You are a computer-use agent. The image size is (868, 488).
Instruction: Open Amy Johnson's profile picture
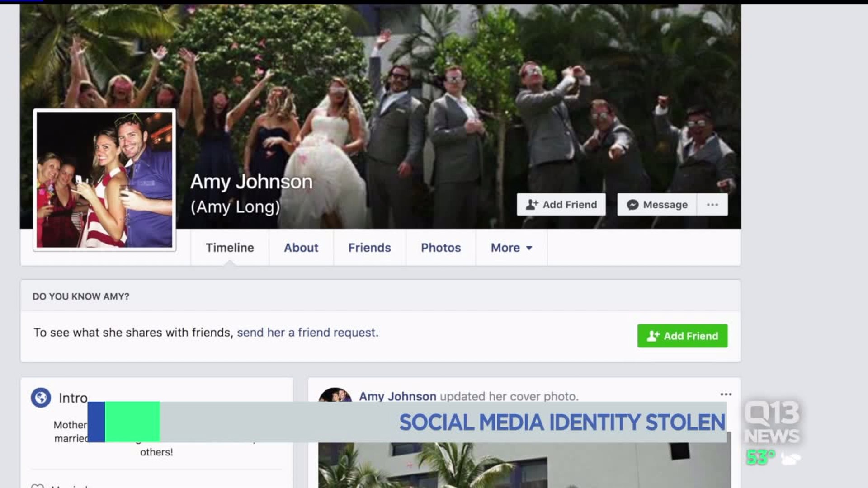pos(104,180)
